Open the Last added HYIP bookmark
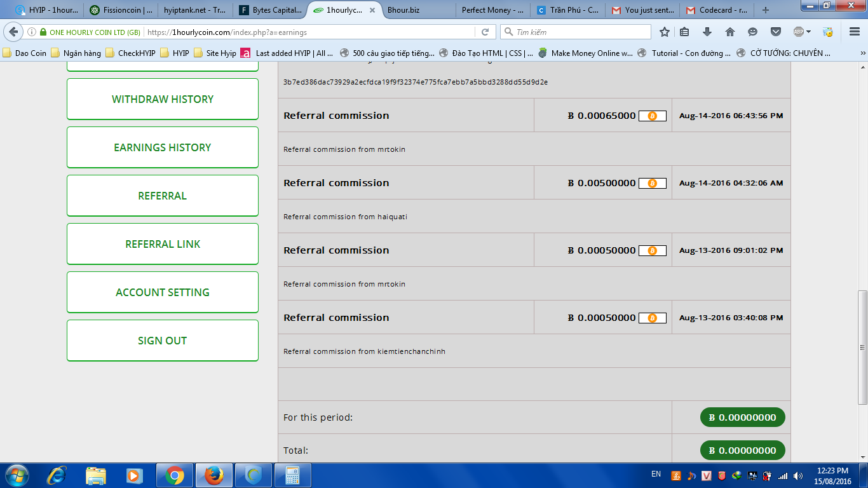Viewport: 868px width, 488px height. pyautogui.click(x=287, y=53)
